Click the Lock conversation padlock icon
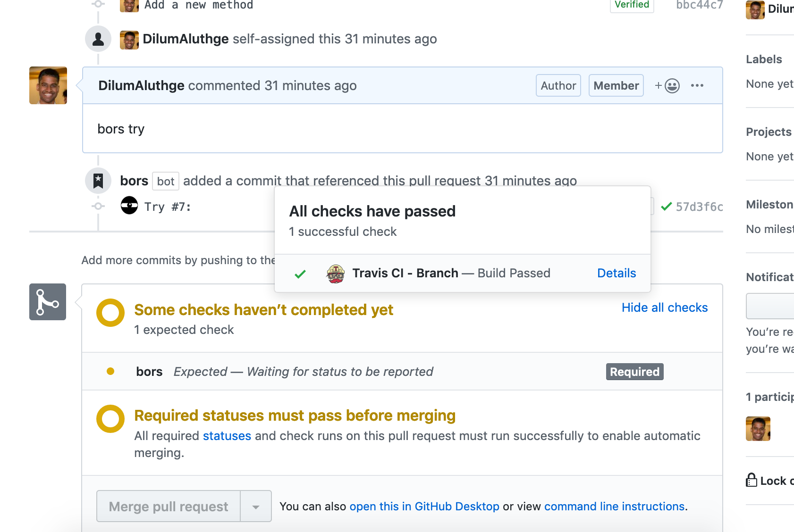794x532 pixels. (x=751, y=480)
